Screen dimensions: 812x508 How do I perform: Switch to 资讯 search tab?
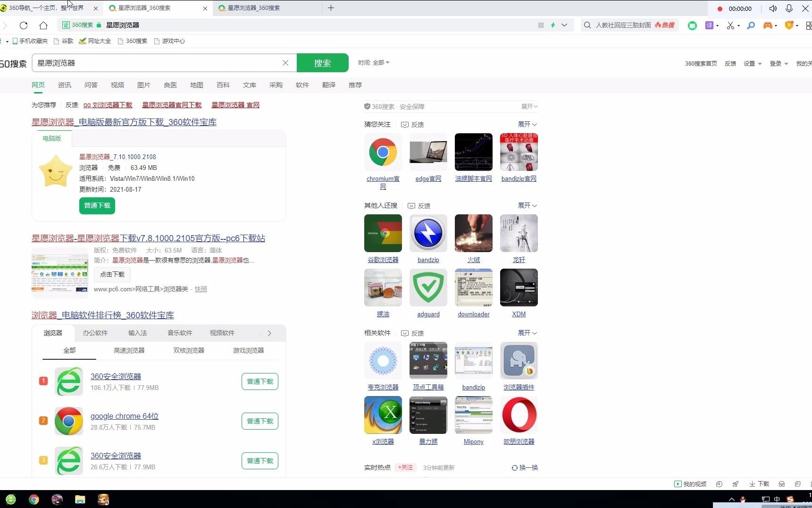pos(65,85)
